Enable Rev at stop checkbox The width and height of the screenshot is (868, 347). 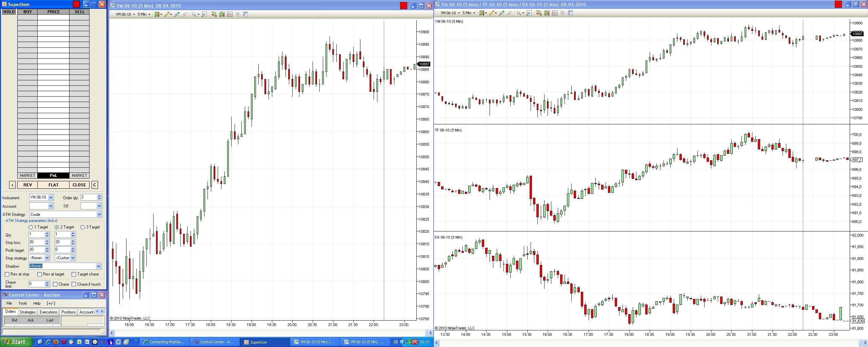pyautogui.click(x=7, y=274)
